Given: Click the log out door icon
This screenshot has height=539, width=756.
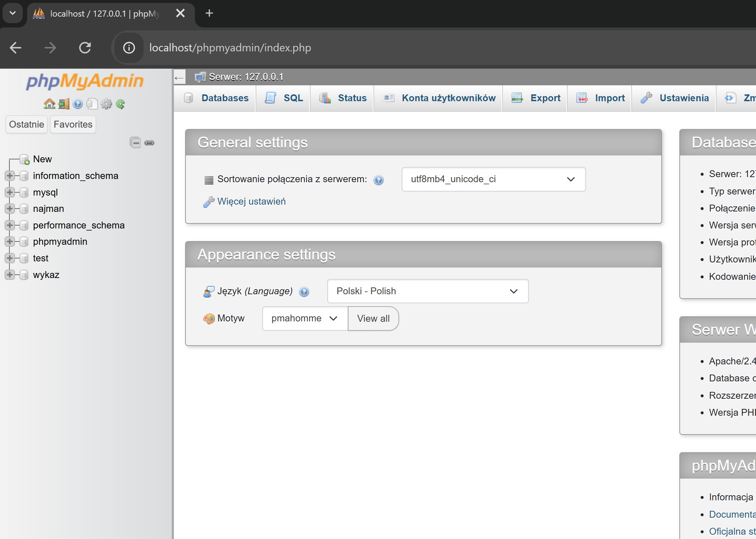Looking at the screenshot, I should [64, 104].
